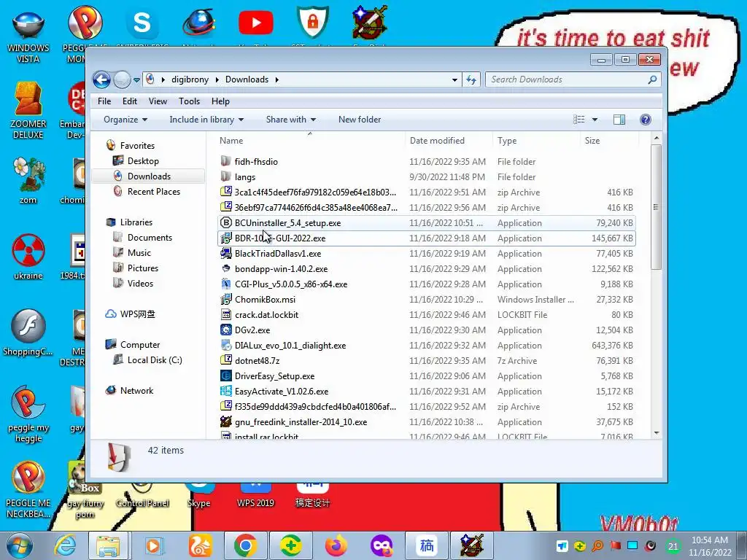
Task: Open the Tools menu
Action: (x=189, y=101)
